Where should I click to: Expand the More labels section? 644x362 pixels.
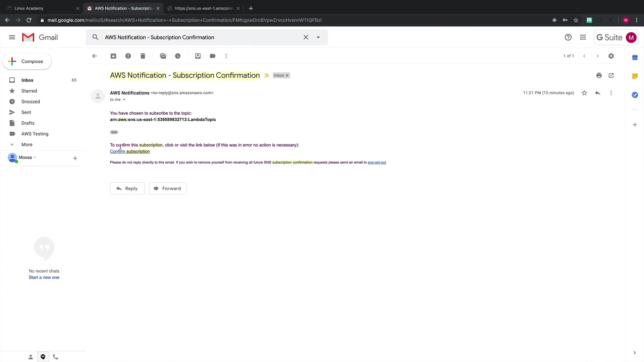[x=27, y=144]
